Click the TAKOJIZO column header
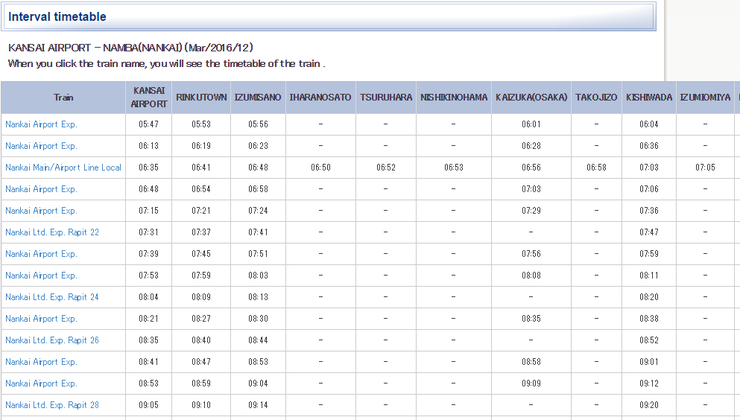The height and width of the screenshot is (420, 740). tap(597, 97)
